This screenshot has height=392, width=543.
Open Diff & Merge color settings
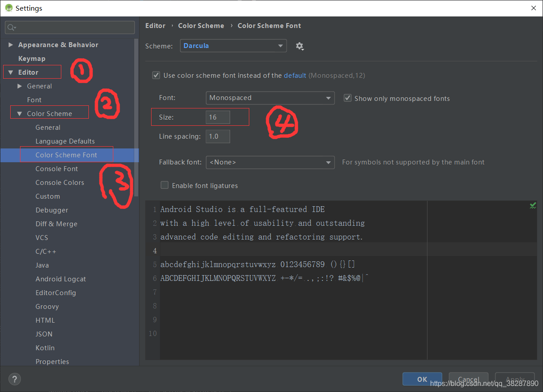click(56, 224)
